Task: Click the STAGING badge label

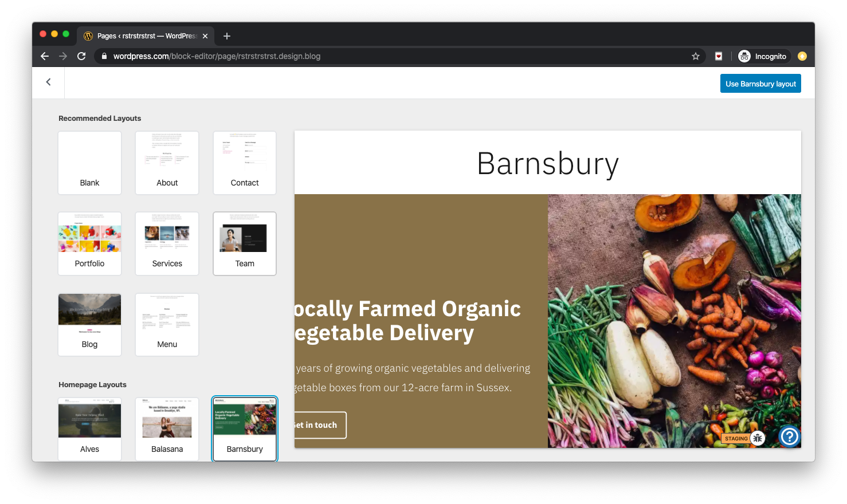Action: [x=736, y=439]
